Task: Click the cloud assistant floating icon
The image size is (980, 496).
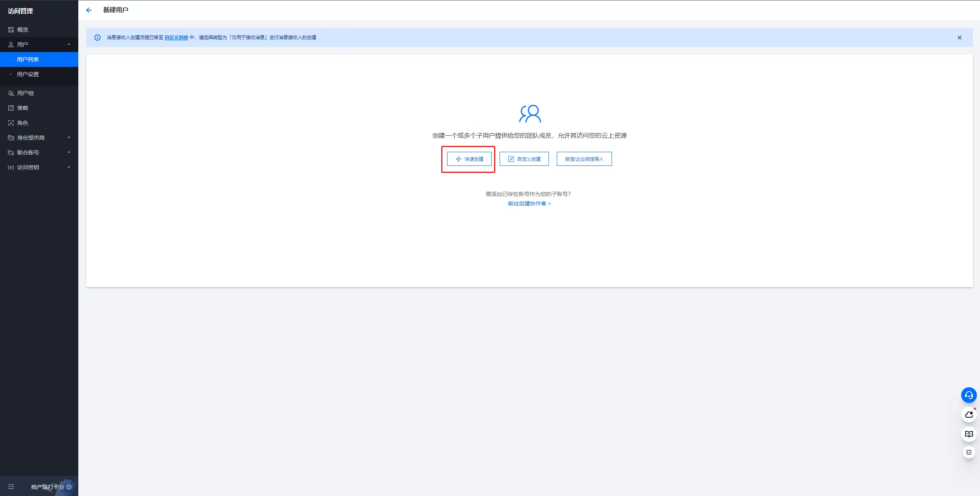Action: (969, 415)
